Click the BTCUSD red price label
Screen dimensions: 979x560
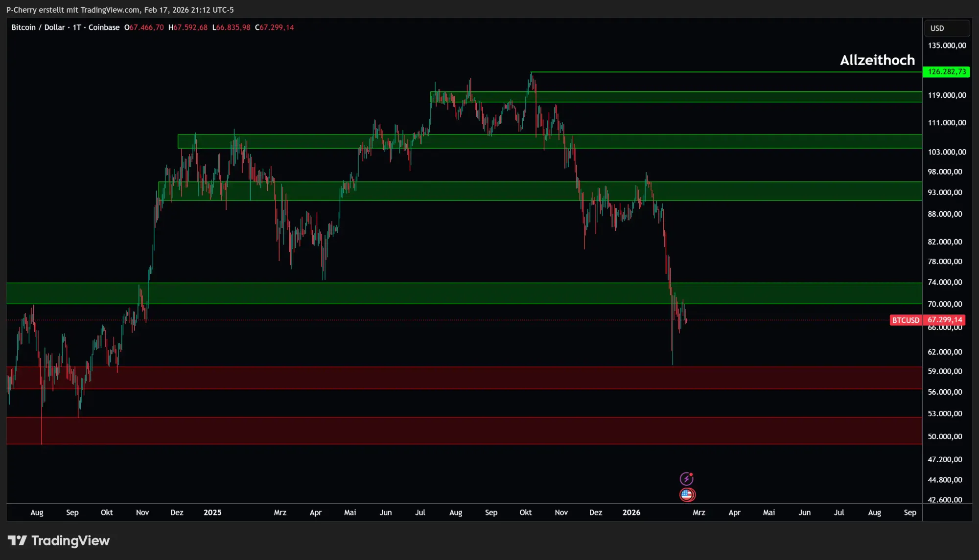coord(905,320)
